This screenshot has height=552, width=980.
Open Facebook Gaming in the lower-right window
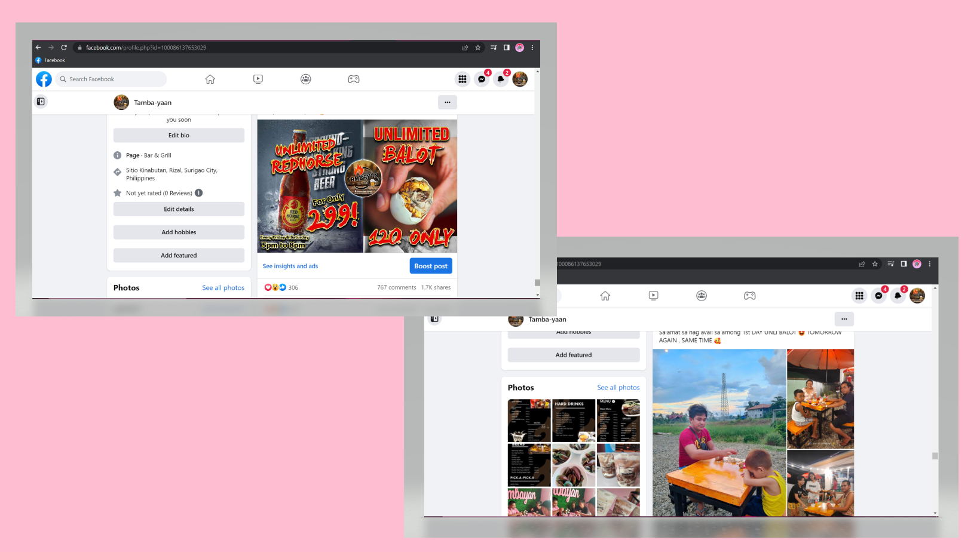[750, 296]
